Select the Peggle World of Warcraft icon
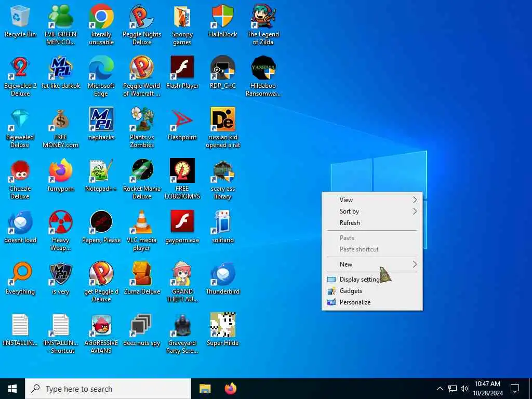The width and height of the screenshot is (532, 399). click(x=142, y=77)
